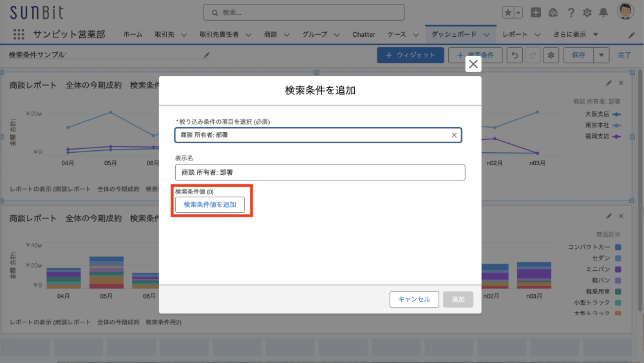Open the notifications bell
The height and width of the screenshot is (363, 644).
pyautogui.click(x=603, y=12)
